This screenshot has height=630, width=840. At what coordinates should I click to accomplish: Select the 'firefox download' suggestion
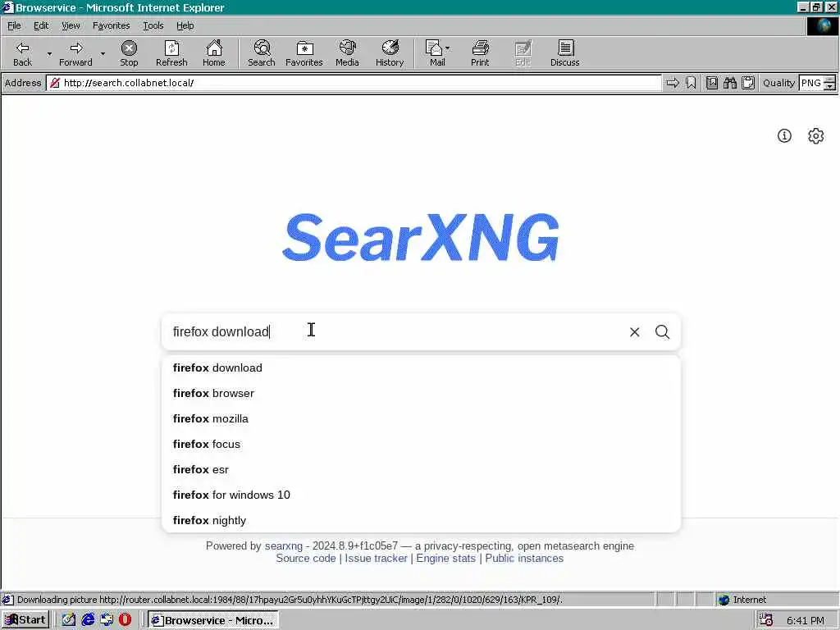click(x=421, y=368)
